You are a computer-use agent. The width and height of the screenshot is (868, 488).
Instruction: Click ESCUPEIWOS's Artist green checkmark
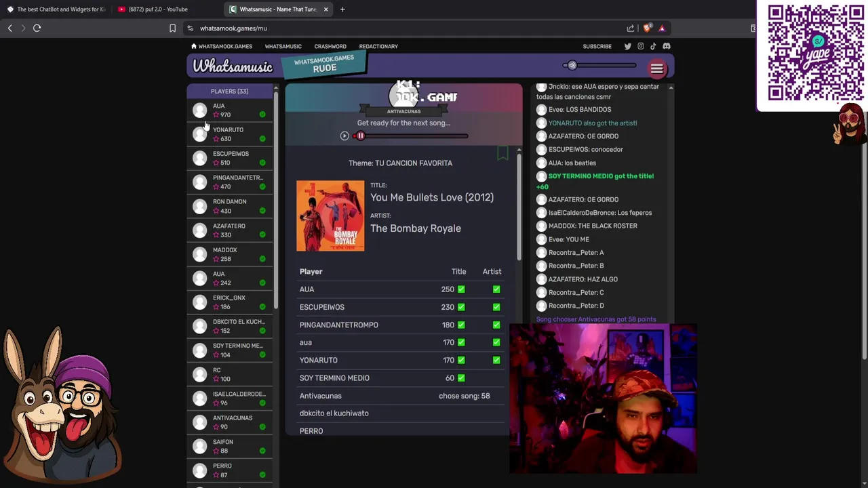496,307
